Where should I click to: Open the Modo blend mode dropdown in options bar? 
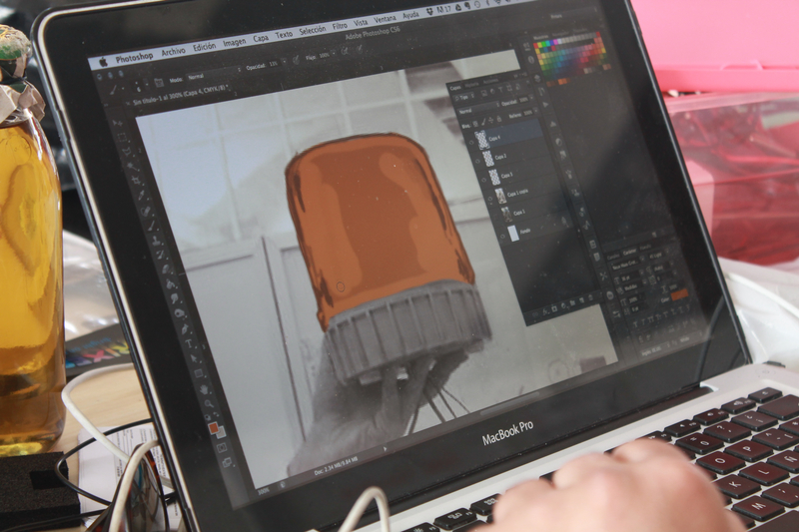click(214, 74)
